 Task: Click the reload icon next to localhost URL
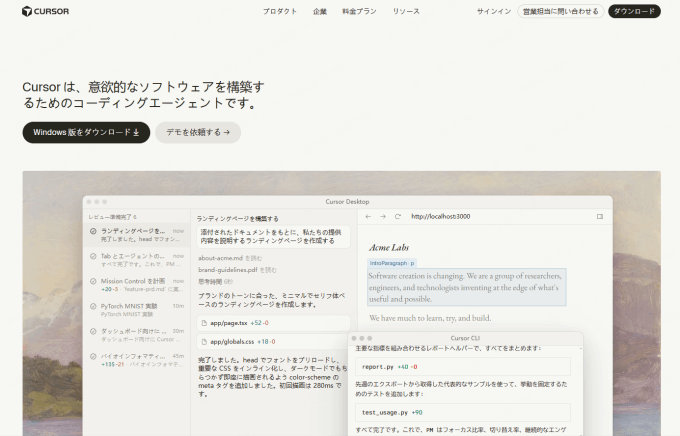(x=398, y=216)
